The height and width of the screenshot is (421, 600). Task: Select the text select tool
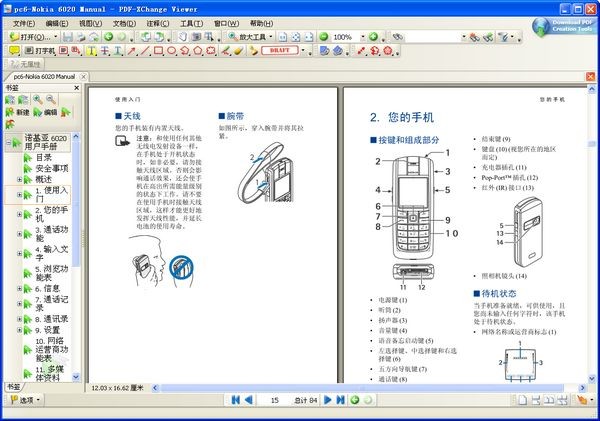point(209,37)
